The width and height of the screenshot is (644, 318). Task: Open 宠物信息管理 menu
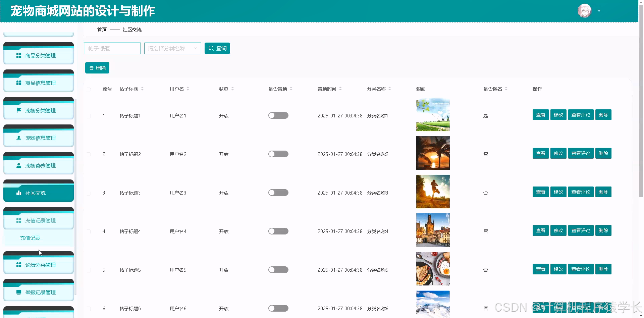(x=39, y=136)
